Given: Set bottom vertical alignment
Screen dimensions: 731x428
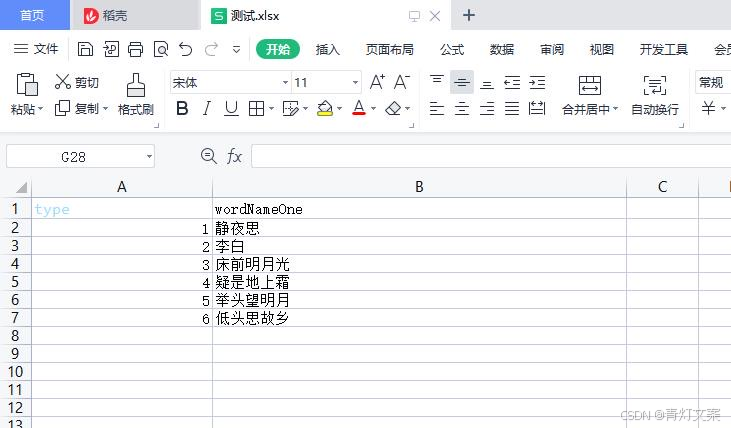Looking at the screenshot, I should [487, 83].
